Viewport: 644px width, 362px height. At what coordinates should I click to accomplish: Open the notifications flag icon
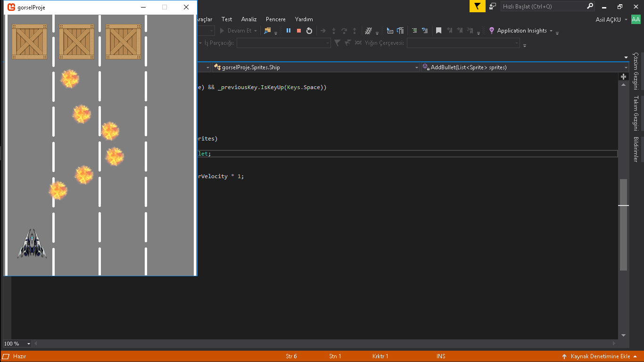point(478,6)
